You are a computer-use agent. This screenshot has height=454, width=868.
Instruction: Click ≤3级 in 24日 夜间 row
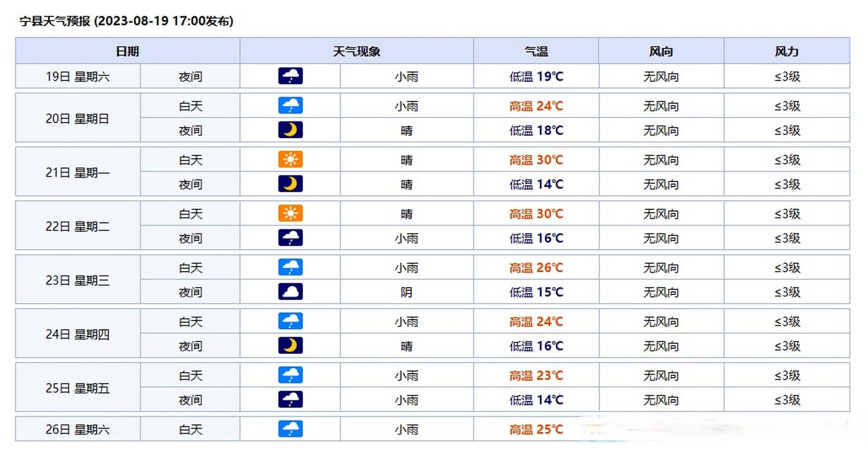(x=787, y=346)
